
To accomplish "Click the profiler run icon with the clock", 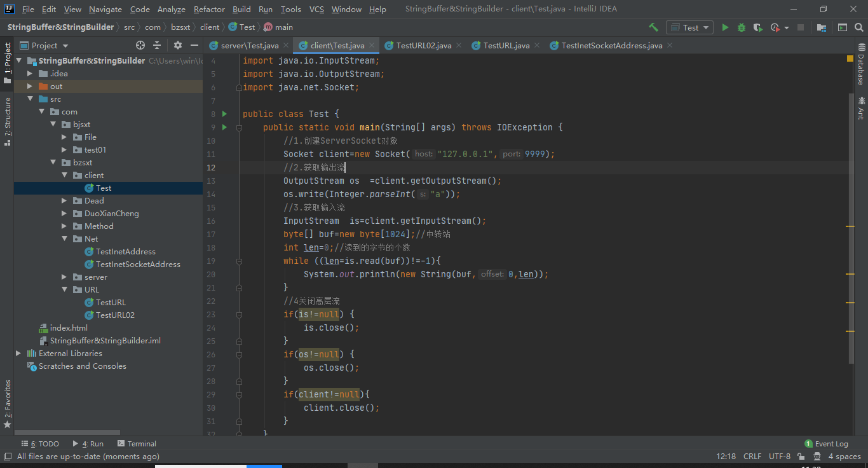I will click(x=775, y=27).
